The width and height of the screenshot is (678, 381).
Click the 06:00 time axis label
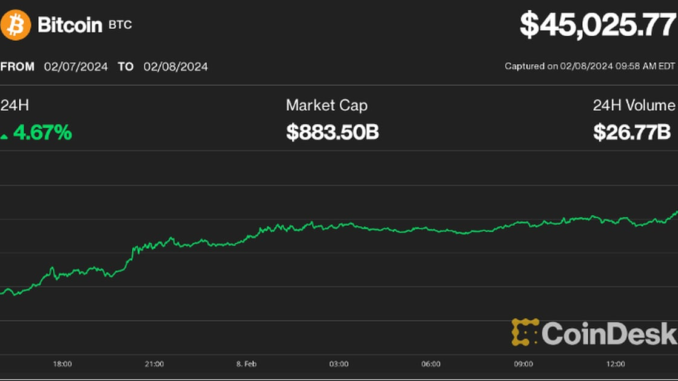pos(431,364)
